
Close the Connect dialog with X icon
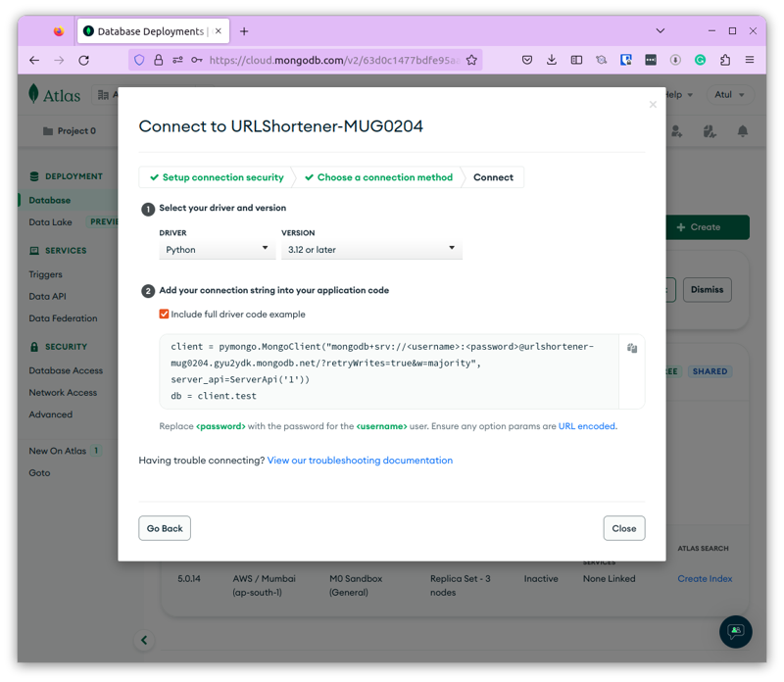tap(653, 105)
